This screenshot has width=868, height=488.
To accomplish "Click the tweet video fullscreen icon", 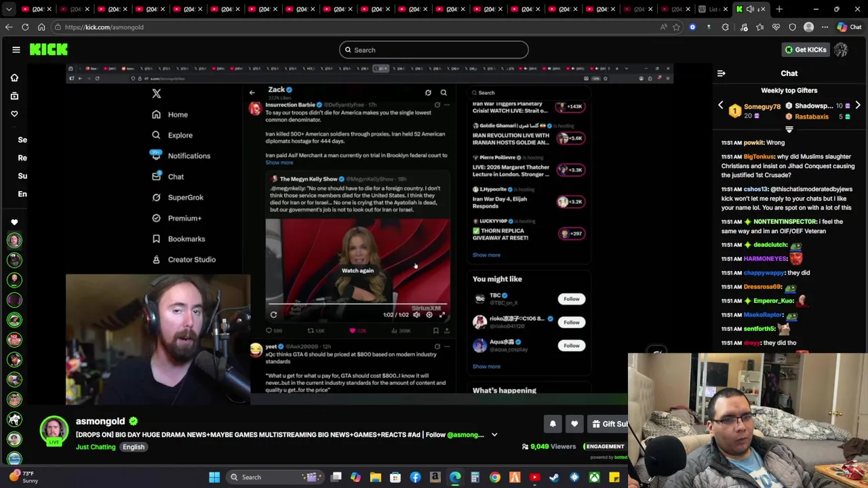I will click(441, 314).
